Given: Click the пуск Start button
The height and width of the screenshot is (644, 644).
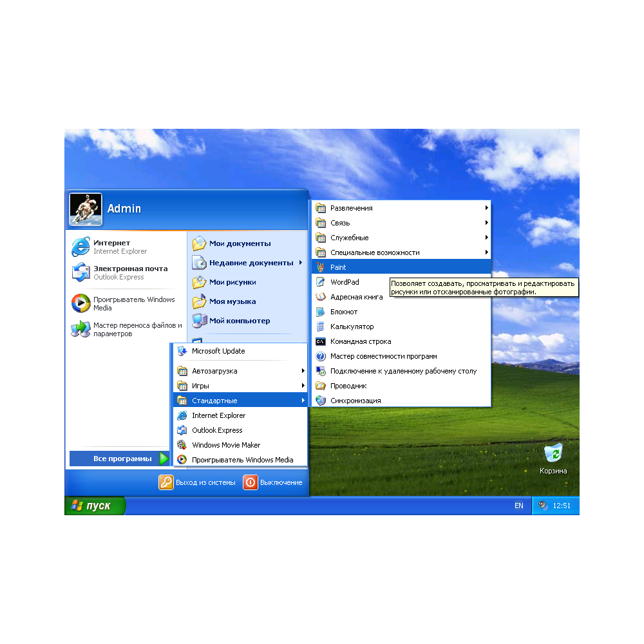Looking at the screenshot, I should (95, 506).
